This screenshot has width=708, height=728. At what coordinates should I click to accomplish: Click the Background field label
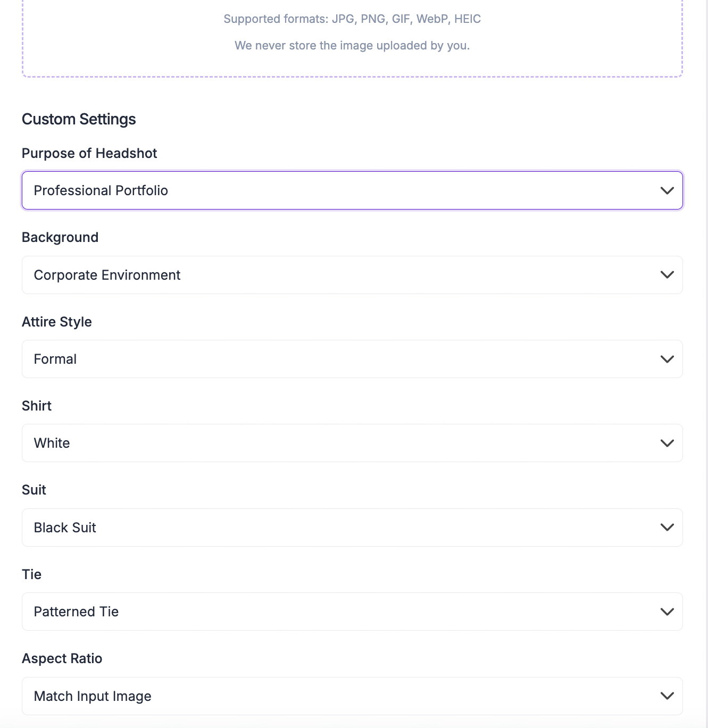[x=60, y=237]
